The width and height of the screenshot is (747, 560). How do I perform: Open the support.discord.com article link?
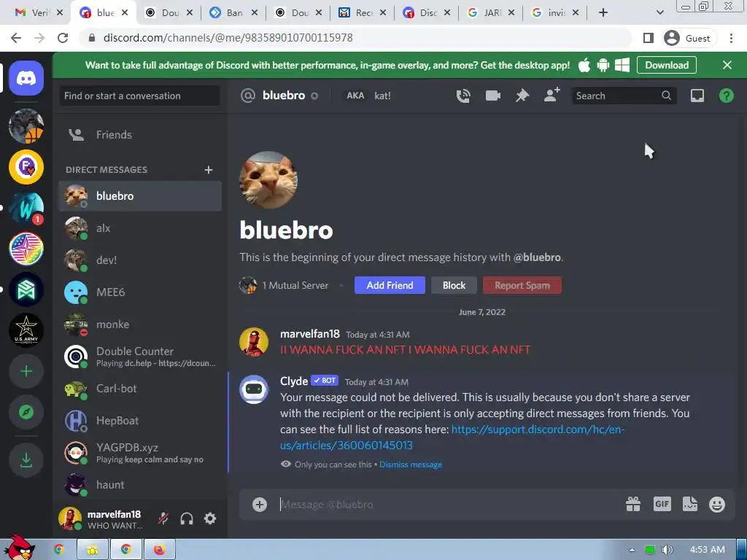(452, 437)
